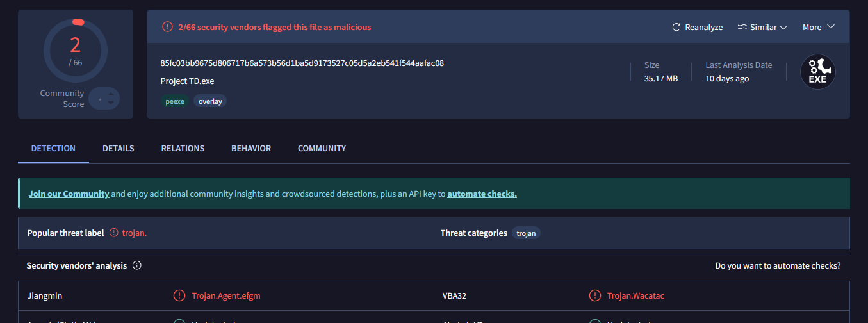Screen dimensions: 868x323
Task: Click the EXE file type icon
Action: tap(818, 72)
